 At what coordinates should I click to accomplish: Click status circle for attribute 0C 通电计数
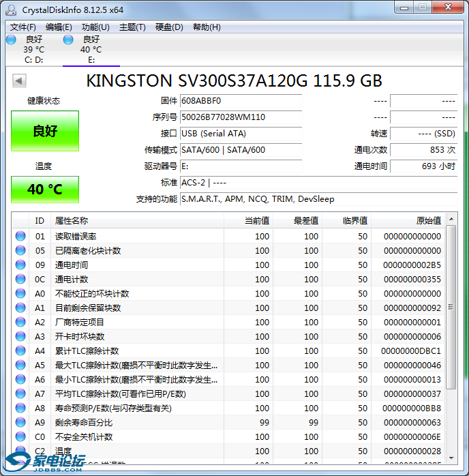20,279
